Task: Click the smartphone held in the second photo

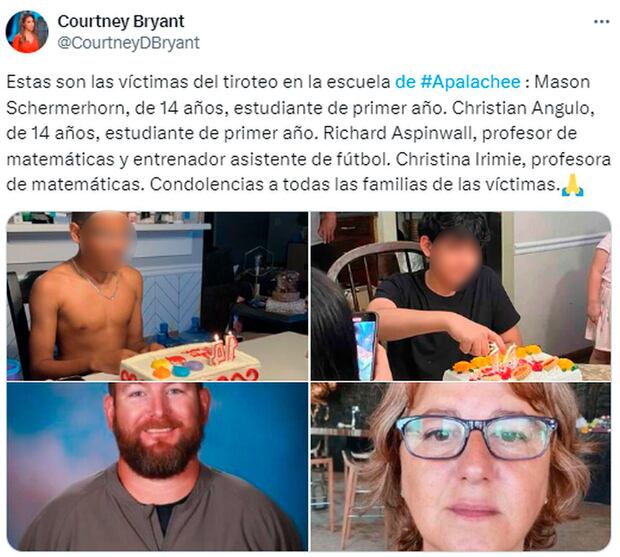Action: coord(365,346)
